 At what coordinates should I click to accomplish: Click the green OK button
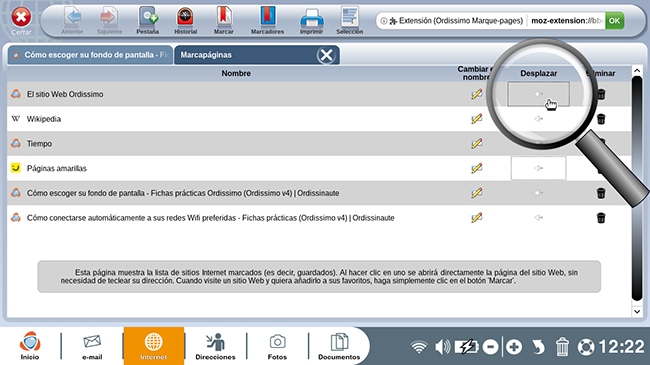[x=614, y=21]
